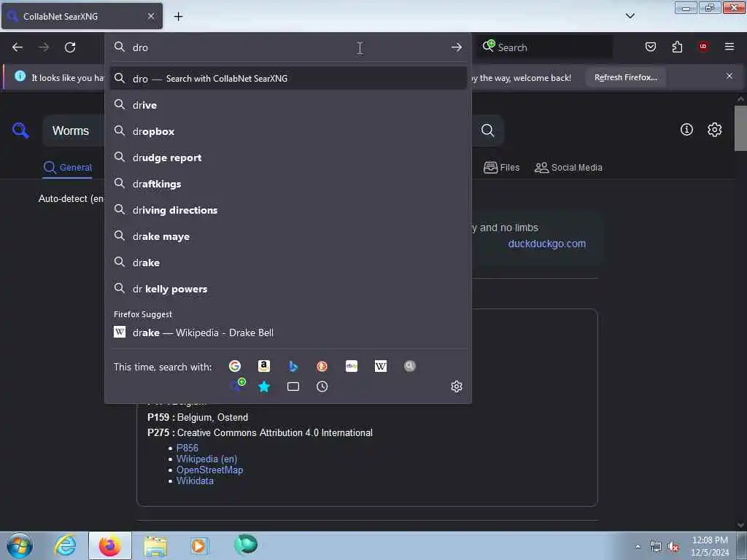Search bookmarks via star icon
This screenshot has height=560, width=747.
264,386
